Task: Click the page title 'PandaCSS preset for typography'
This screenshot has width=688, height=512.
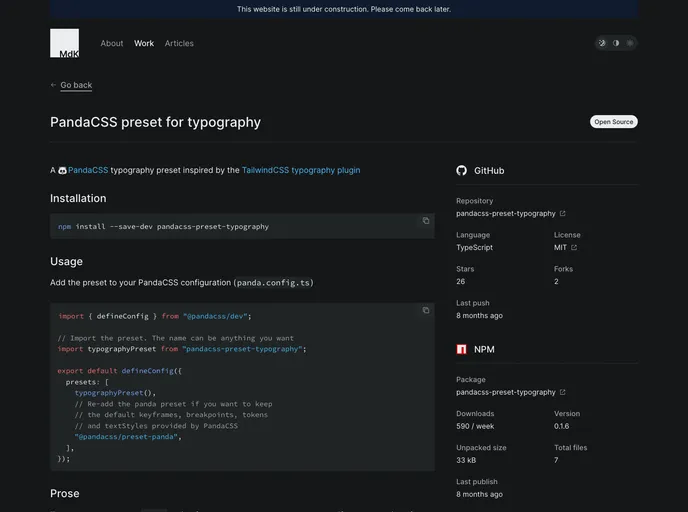Action: pos(155,122)
